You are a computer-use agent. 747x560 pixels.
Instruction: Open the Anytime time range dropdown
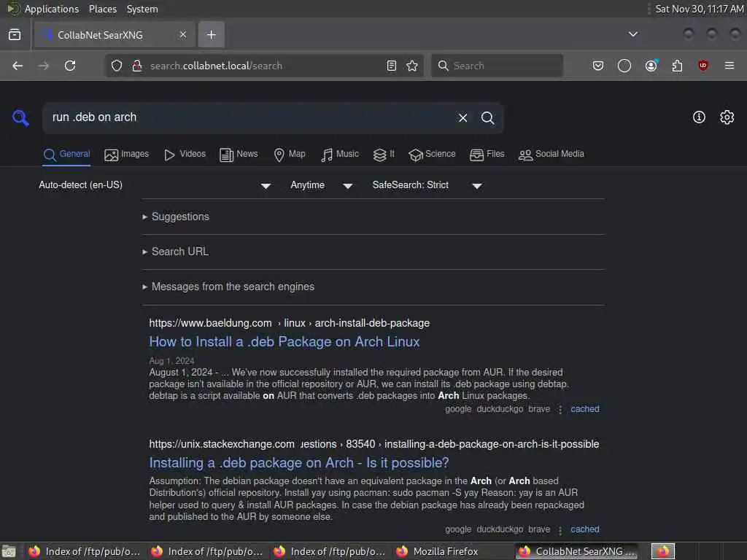[x=322, y=185]
